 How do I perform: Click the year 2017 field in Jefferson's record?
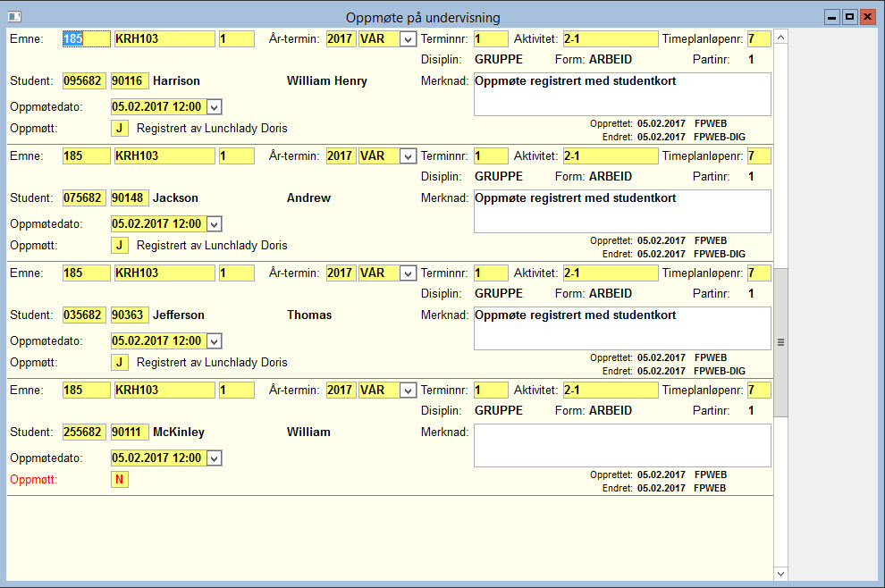pyautogui.click(x=341, y=273)
